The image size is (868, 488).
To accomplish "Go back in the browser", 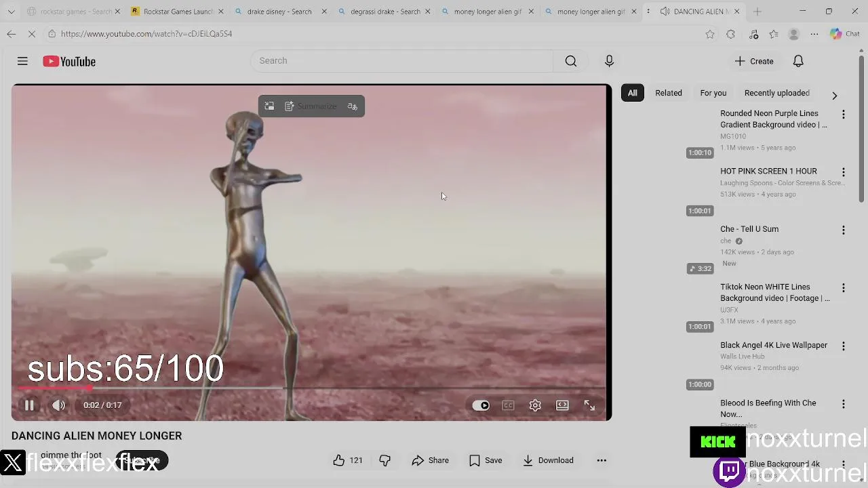I will click(12, 34).
